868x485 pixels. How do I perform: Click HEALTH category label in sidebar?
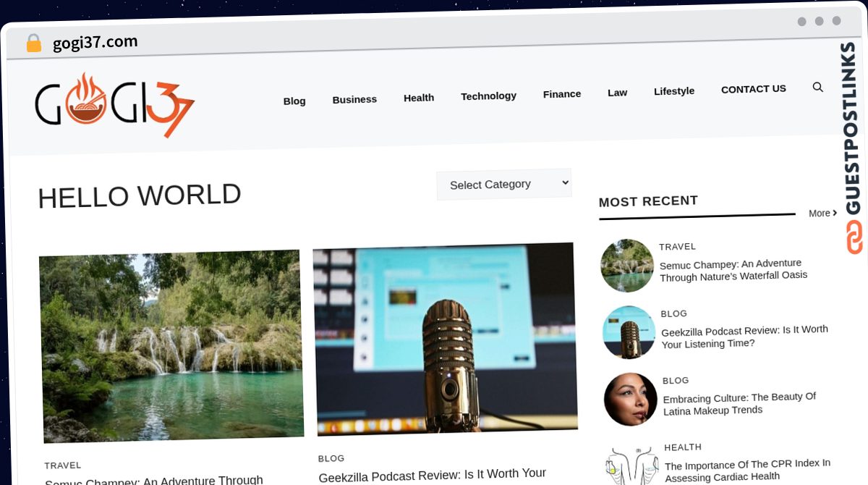coord(683,447)
